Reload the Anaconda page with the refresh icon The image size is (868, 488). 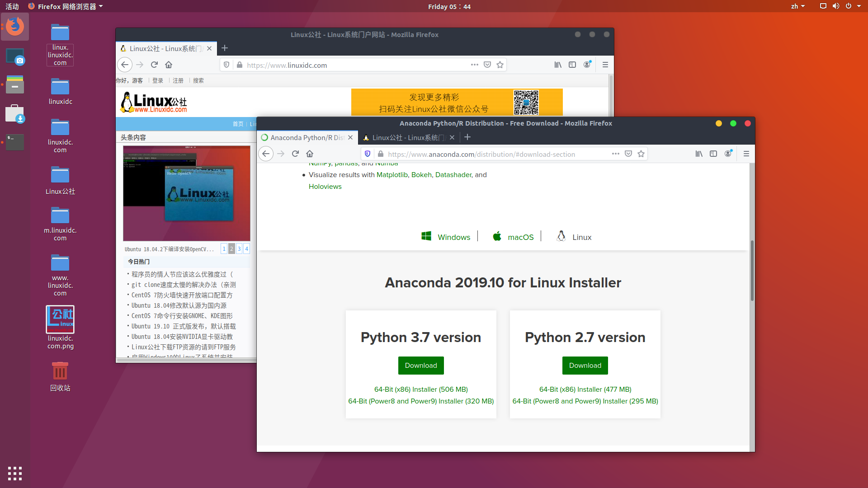(295, 154)
